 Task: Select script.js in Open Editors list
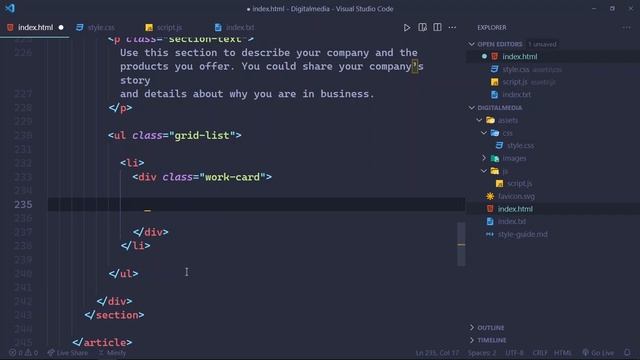(515, 82)
